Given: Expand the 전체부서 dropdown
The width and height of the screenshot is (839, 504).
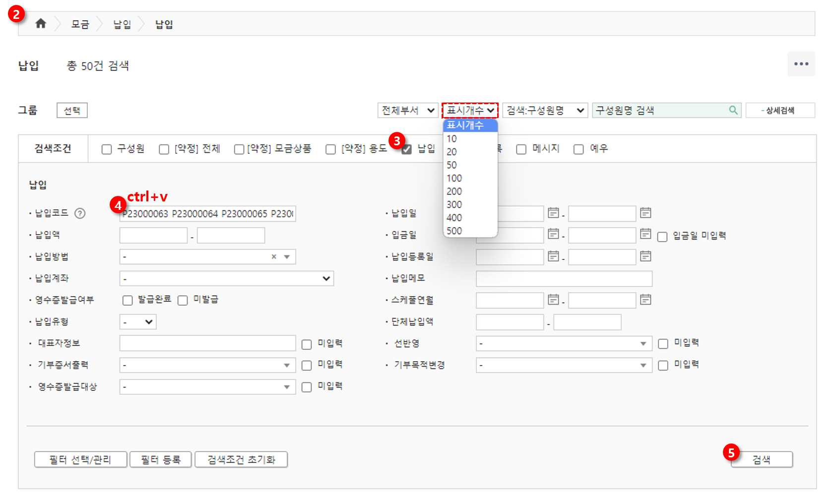Looking at the screenshot, I should coord(407,110).
